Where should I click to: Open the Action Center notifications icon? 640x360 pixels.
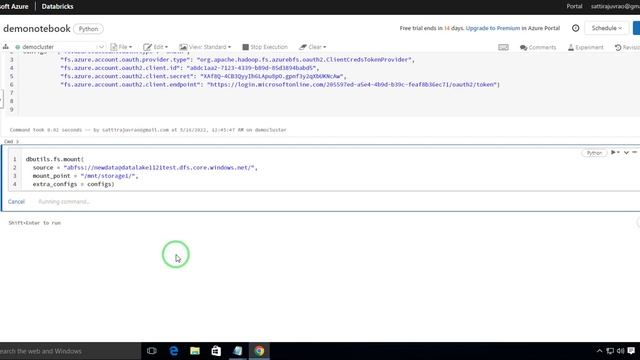click(631, 351)
